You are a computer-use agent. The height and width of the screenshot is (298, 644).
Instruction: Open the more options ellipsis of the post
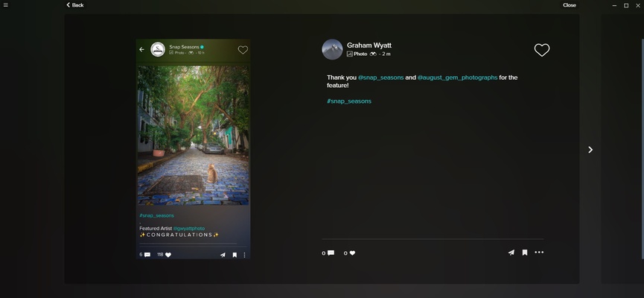click(539, 253)
